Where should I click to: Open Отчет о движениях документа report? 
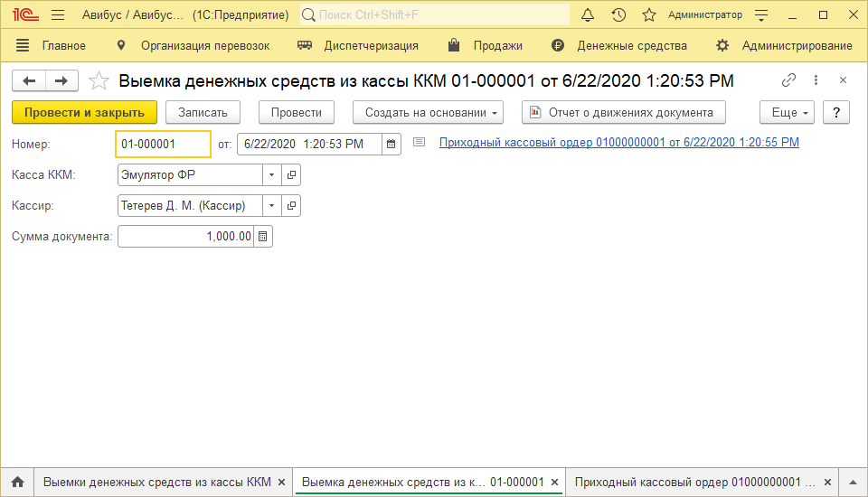[x=623, y=112]
